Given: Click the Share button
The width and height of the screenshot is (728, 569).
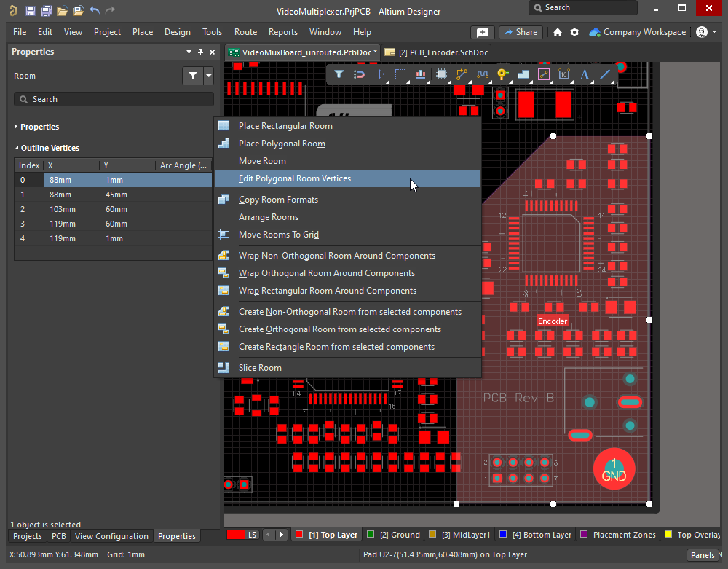Looking at the screenshot, I should (521, 32).
